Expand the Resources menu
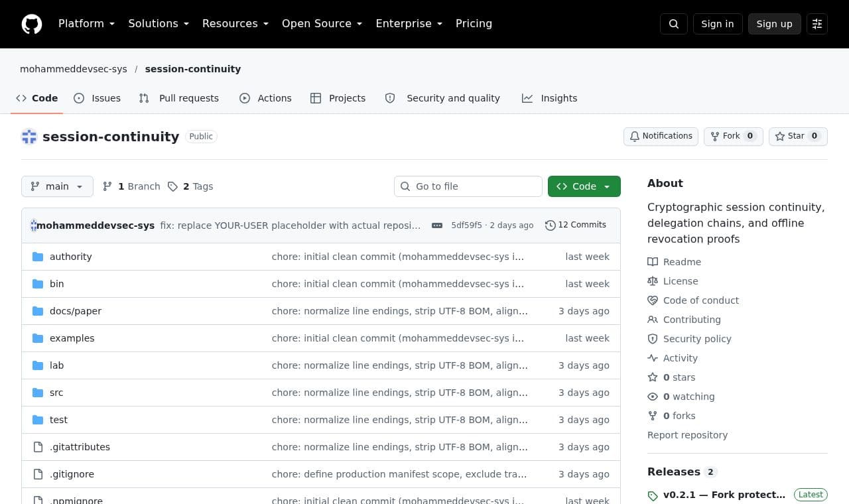The width and height of the screenshot is (849, 504). (235, 24)
